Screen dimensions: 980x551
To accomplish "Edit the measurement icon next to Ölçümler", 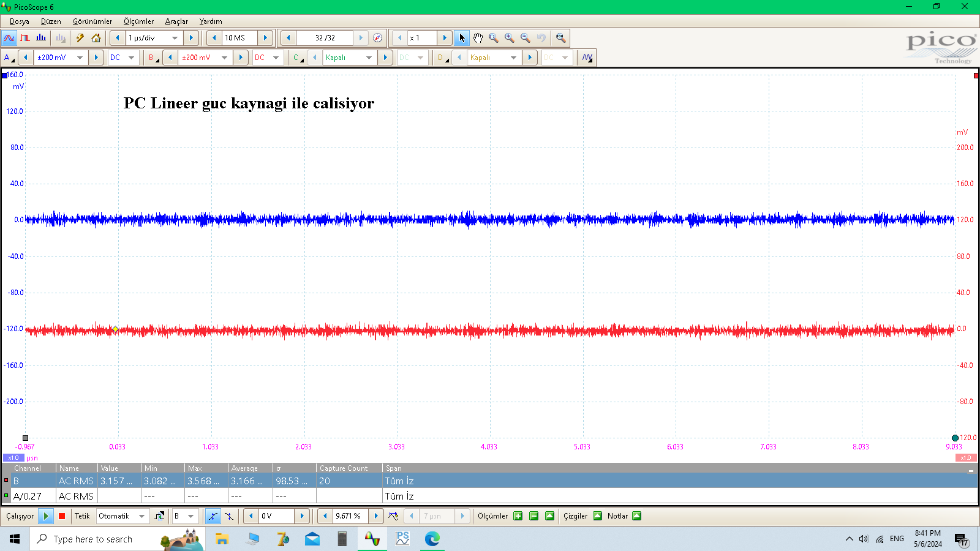I will [550, 516].
